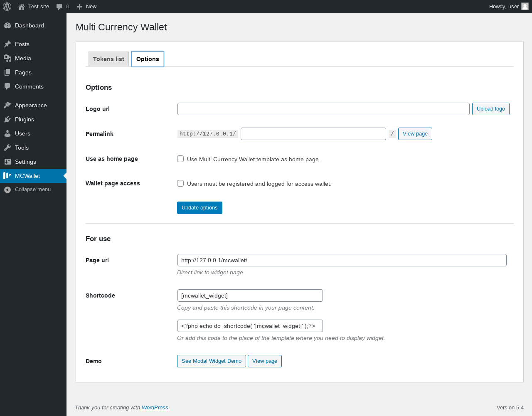This screenshot has height=416, width=532.
Task: Click Collapse menu text
Action: pyautogui.click(x=33, y=190)
